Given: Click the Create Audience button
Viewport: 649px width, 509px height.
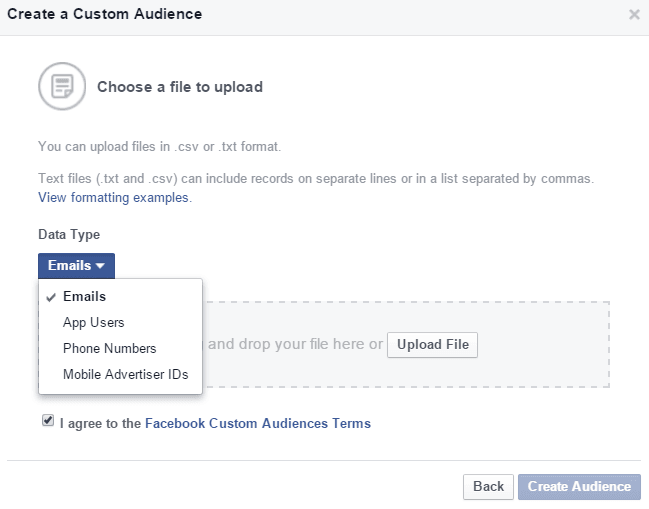Looking at the screenshot, I should [x=579, y=487].
